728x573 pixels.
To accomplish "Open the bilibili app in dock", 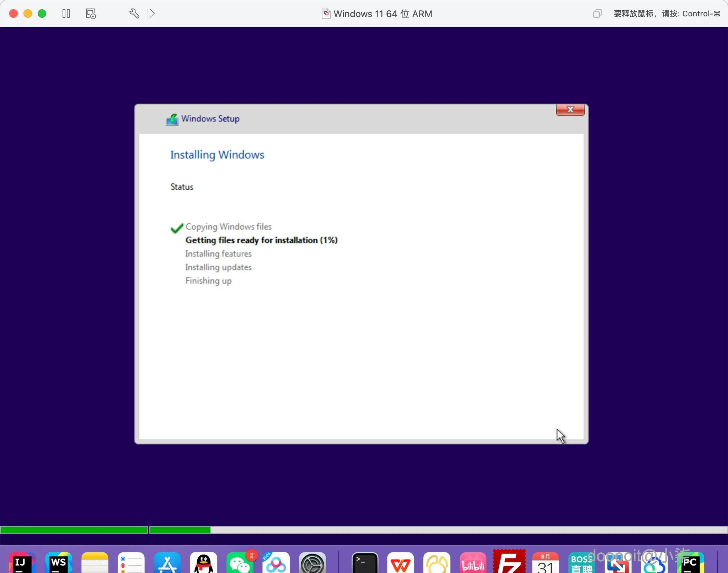I will coord(473,563).
